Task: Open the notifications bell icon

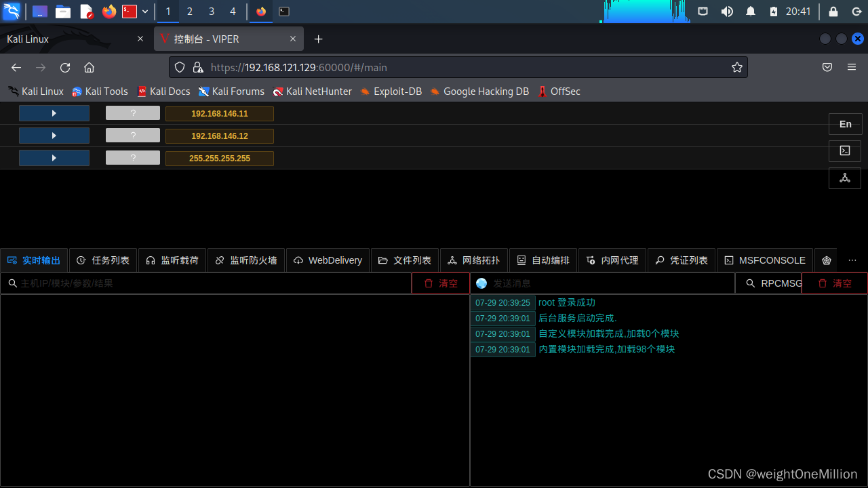Action: click(751, 12)
